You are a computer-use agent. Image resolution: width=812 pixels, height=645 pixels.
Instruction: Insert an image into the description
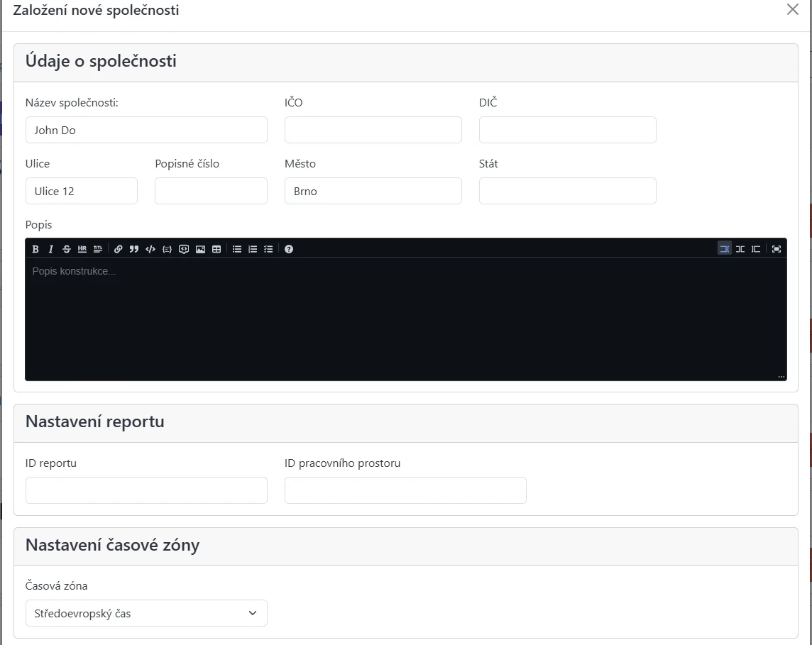(201, 249)
